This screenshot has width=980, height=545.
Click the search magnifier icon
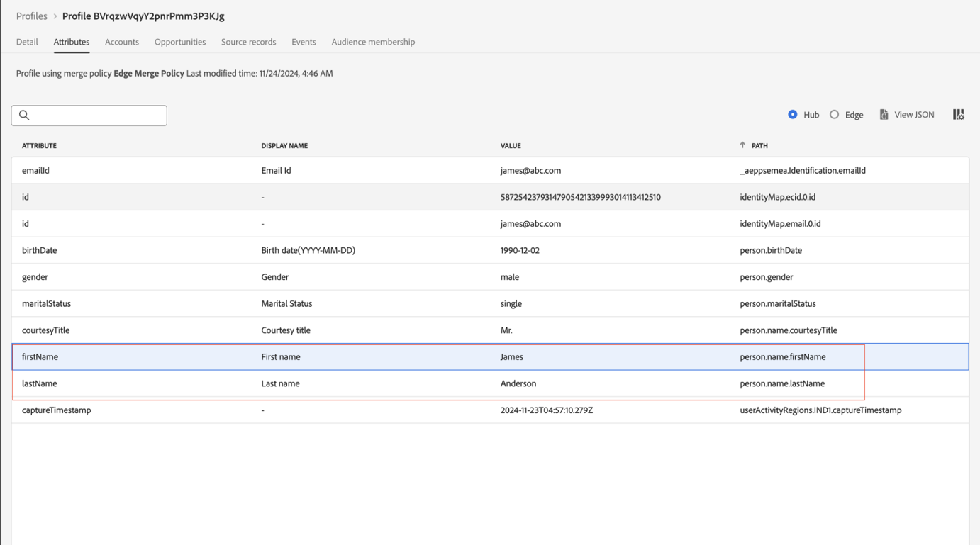[x=25, y=115]
